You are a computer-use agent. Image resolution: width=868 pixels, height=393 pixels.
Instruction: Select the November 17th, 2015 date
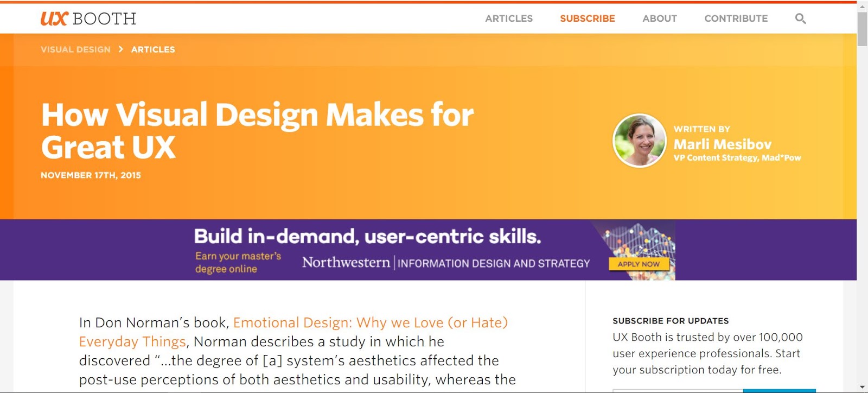(x=91, y=175)
